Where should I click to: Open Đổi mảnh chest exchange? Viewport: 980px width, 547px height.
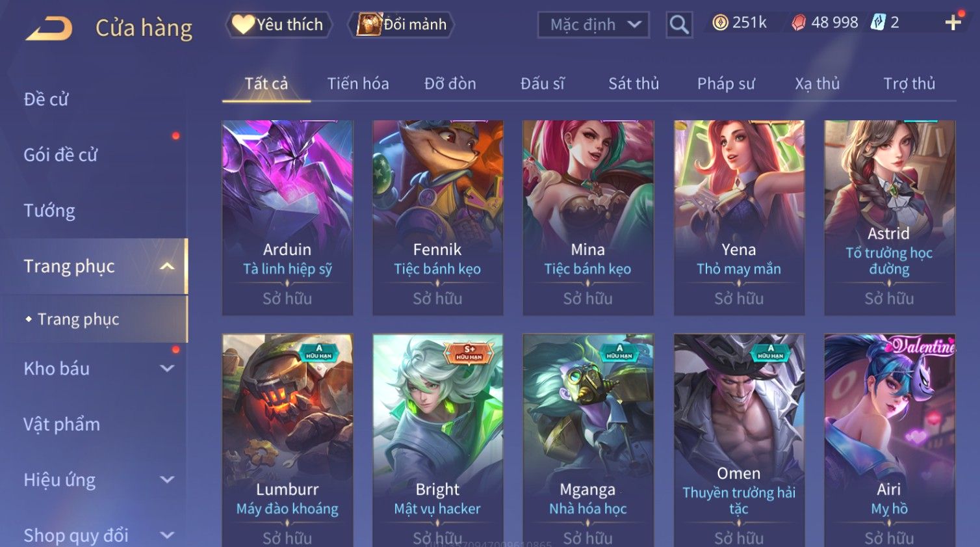(x=401, y=25)
